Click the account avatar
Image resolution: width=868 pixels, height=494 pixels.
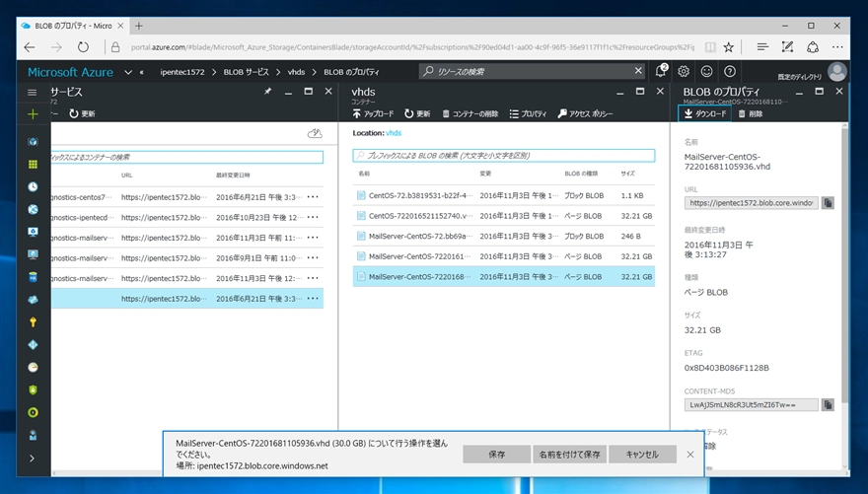837,71
